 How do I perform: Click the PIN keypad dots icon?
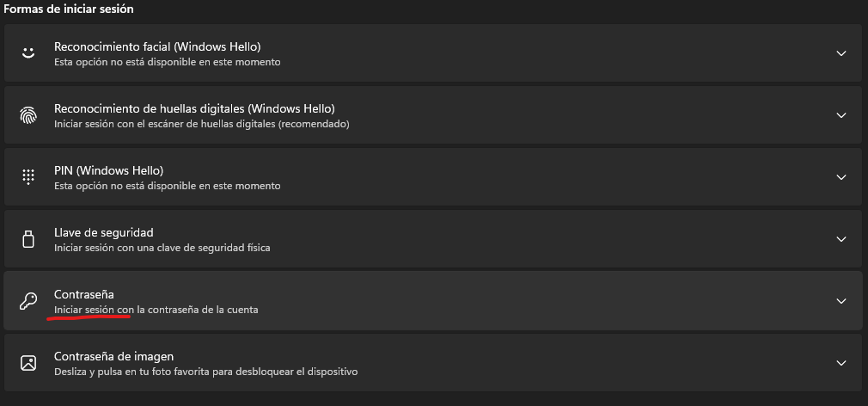(x=28, y=176)
